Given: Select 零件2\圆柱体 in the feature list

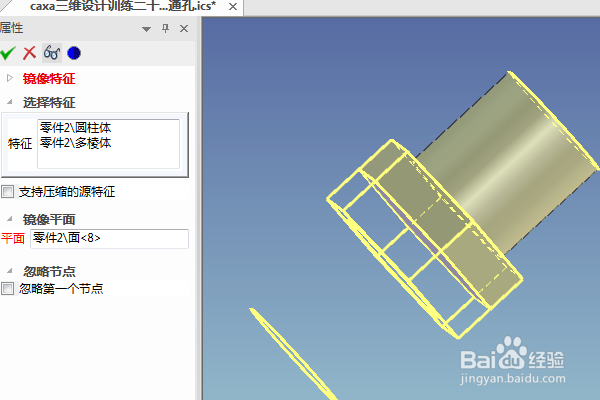Looking at the screenshot, I should click(x=75, y=127).
